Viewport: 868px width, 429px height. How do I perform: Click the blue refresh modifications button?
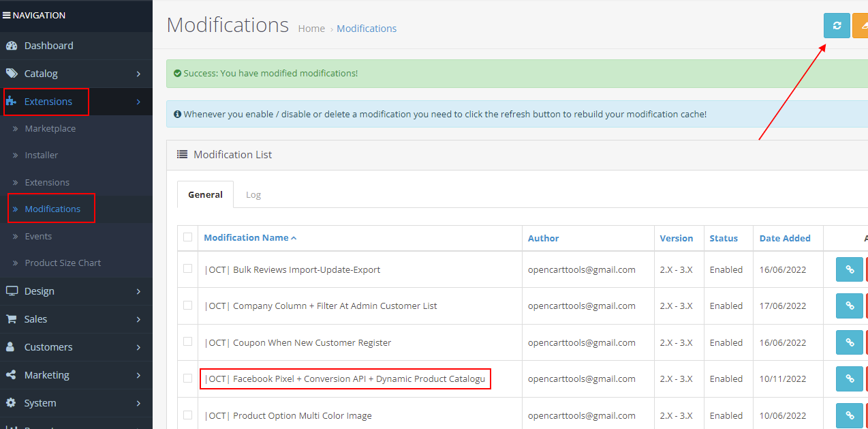coord(837,25)
